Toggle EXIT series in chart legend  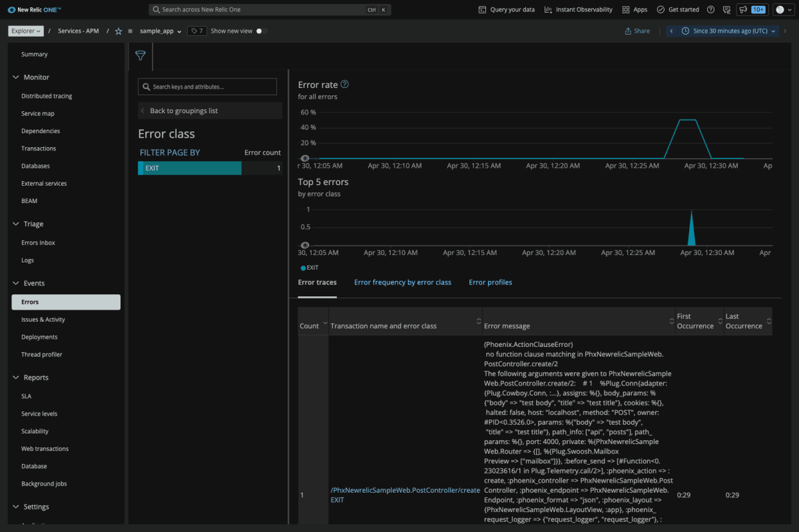(x=309, y=268)
